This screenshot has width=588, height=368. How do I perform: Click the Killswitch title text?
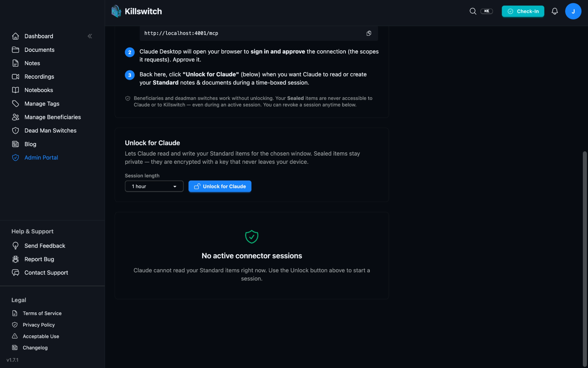coord(143,11)
